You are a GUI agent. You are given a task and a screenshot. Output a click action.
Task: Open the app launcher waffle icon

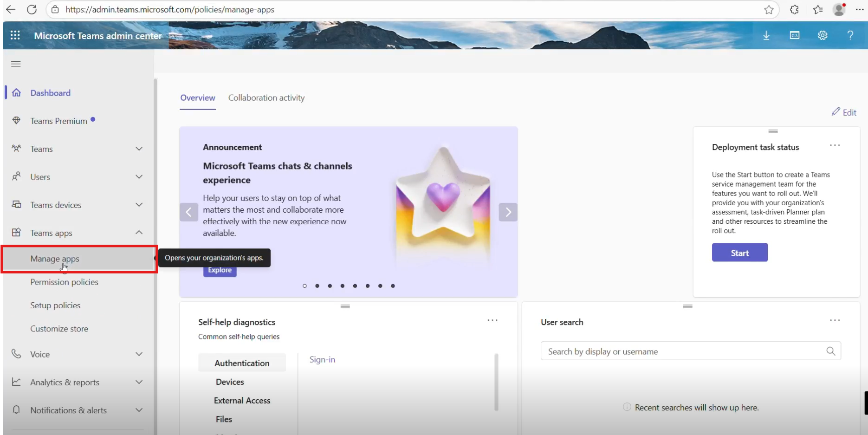[x=15, y=35]
